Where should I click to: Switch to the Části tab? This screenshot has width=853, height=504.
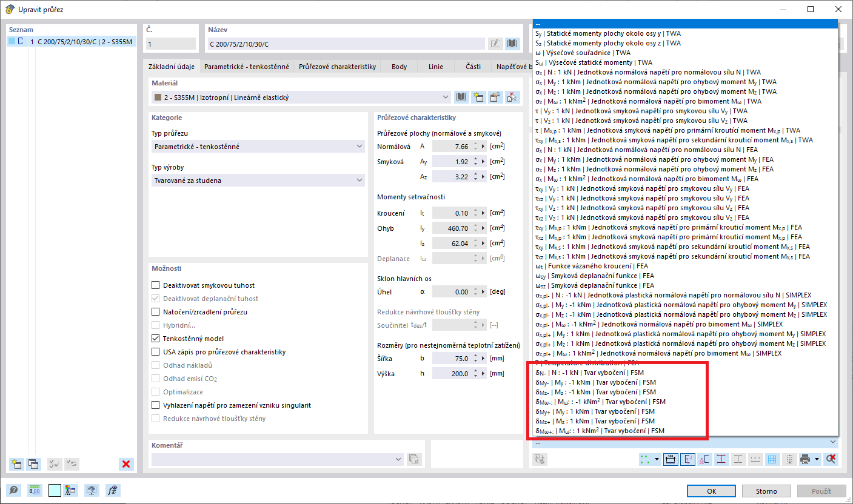tap(473, 67)
